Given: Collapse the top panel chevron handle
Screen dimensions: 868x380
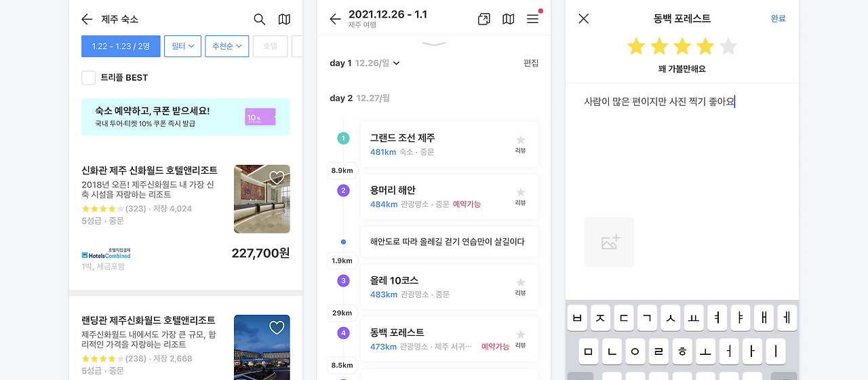Looking at the screenshot, I should click(434, 44).
